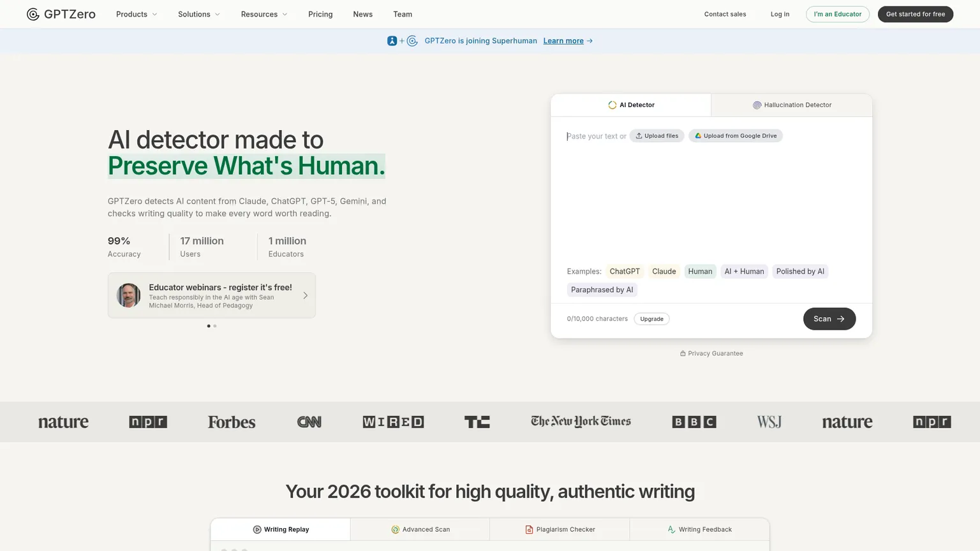The image size is (980, 551).
Task: Open the Privacy Guarantee link
Action: tap(711, 353)
